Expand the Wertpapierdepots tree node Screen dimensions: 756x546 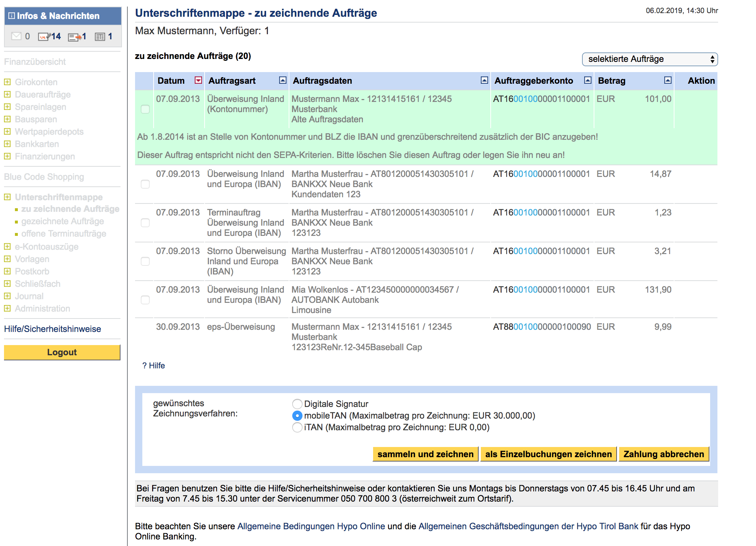[x=7, y=132]
